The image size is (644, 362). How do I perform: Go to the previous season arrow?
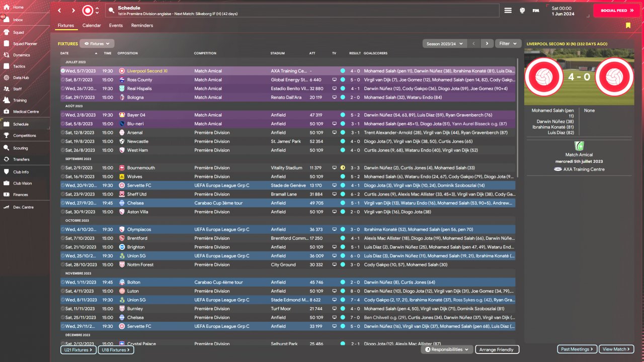[x=474, y=44]
